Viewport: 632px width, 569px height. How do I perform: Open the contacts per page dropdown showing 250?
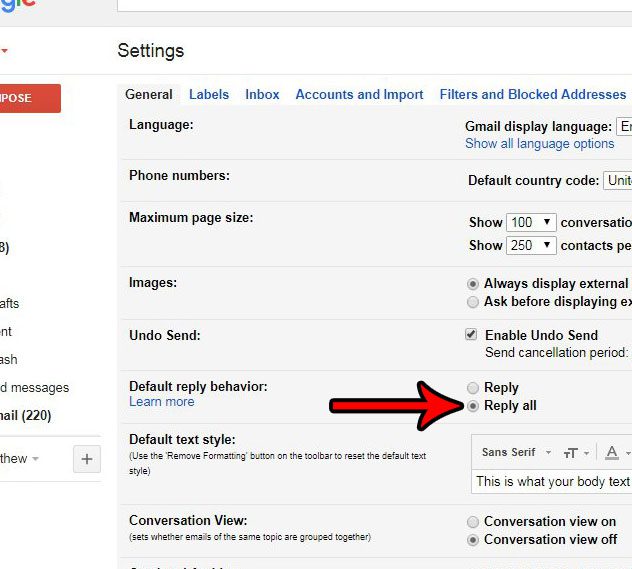pyautogui.click(x=531, y=245)
